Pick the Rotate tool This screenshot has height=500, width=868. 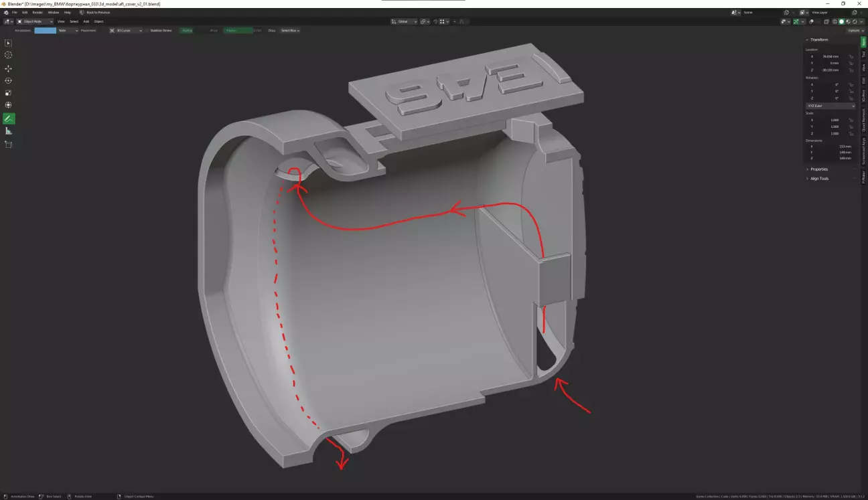tap(9, 80)
